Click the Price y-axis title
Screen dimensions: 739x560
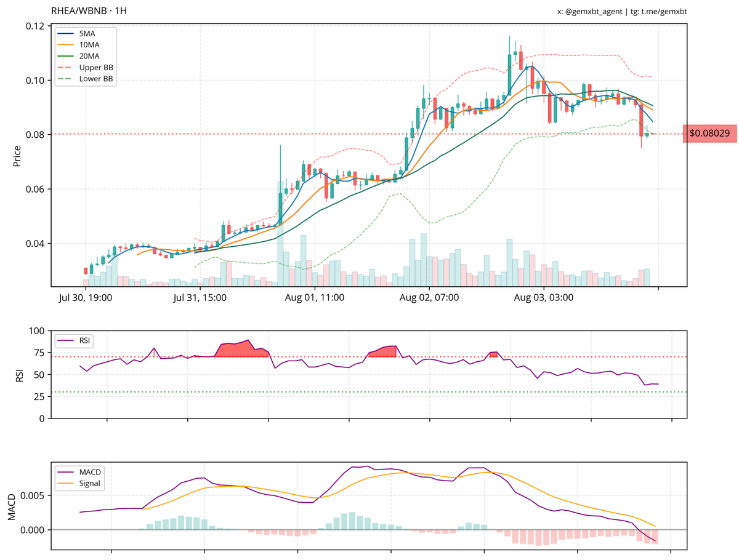(x=17, y=156)
